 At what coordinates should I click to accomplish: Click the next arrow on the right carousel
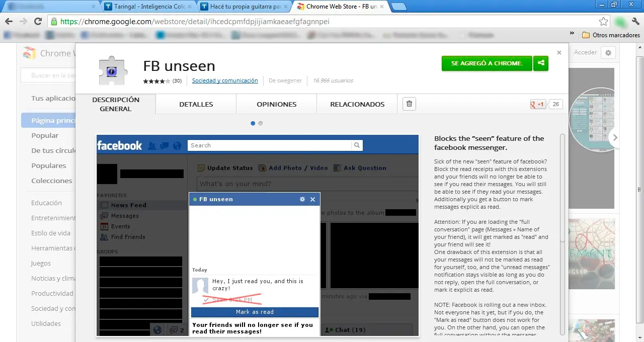click(615, 138)
